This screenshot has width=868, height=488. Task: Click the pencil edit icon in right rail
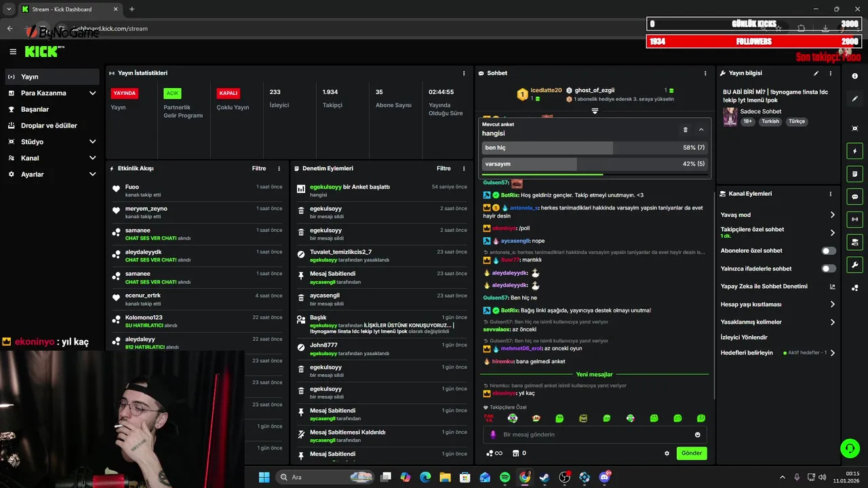click(854, 99)
